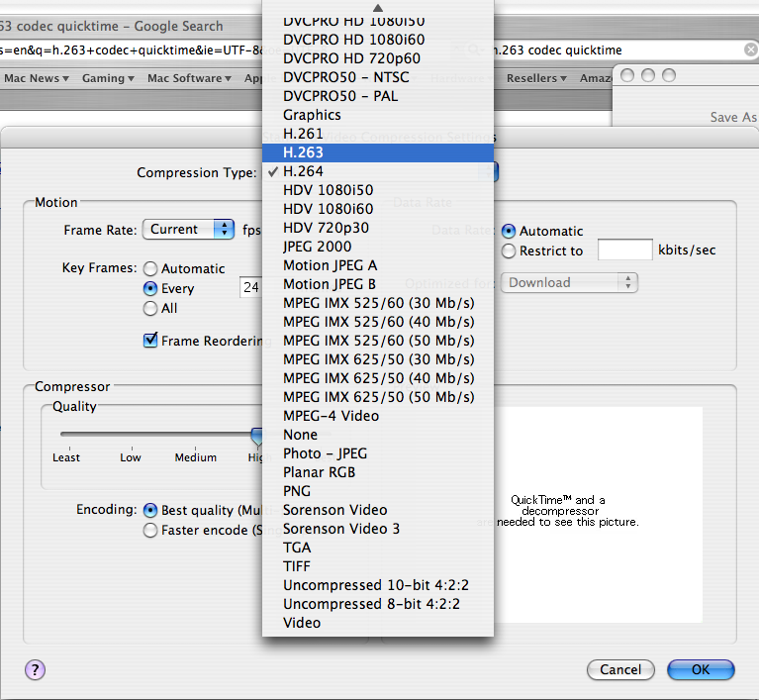Select H.264 in the codec list
Viewport: 759px width, 700px height.
click(378, 171)
